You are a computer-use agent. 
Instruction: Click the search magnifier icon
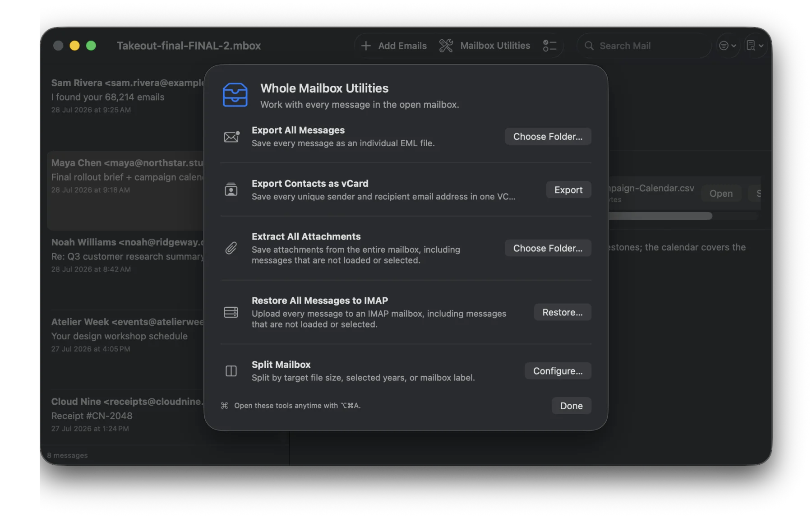pos(589,46)
